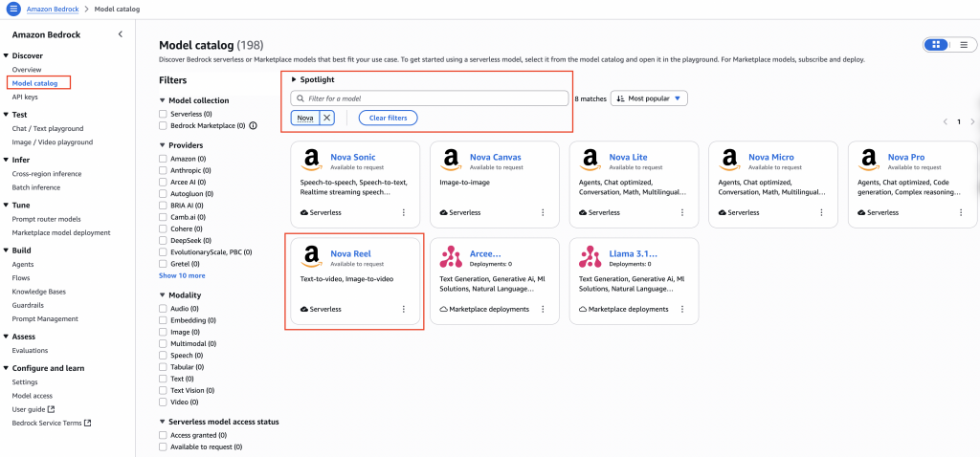Click Amazon Bedrock breadcrumb link

(53, 10)
